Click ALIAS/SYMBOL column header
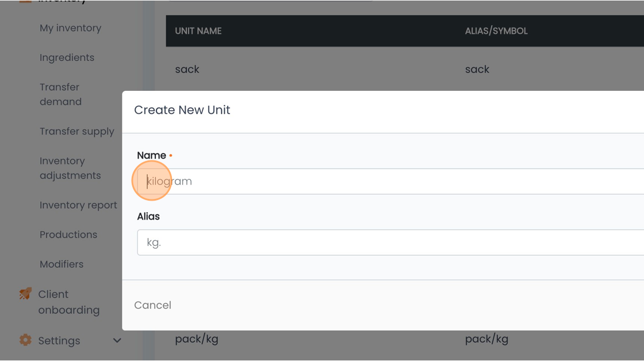The image size is (644, 361). click(496, 31)
